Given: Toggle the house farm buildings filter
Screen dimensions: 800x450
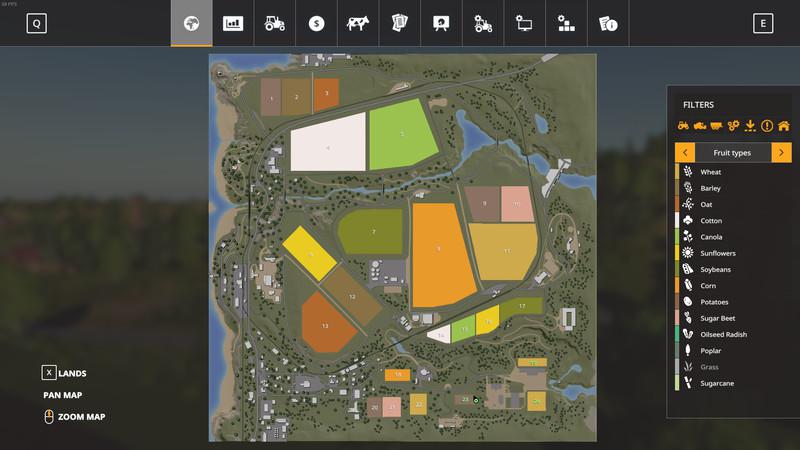Looking at the screenshot, I should [x=783, y=126].
